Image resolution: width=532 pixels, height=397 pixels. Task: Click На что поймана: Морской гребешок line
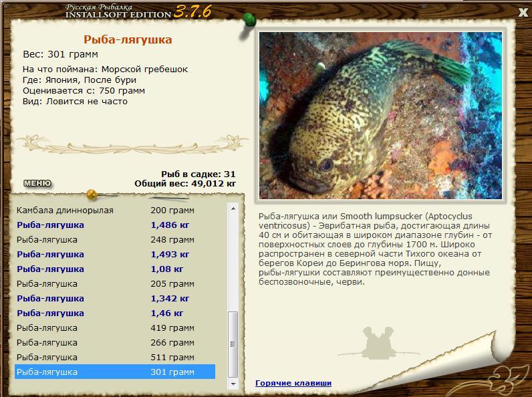(105, 70)
